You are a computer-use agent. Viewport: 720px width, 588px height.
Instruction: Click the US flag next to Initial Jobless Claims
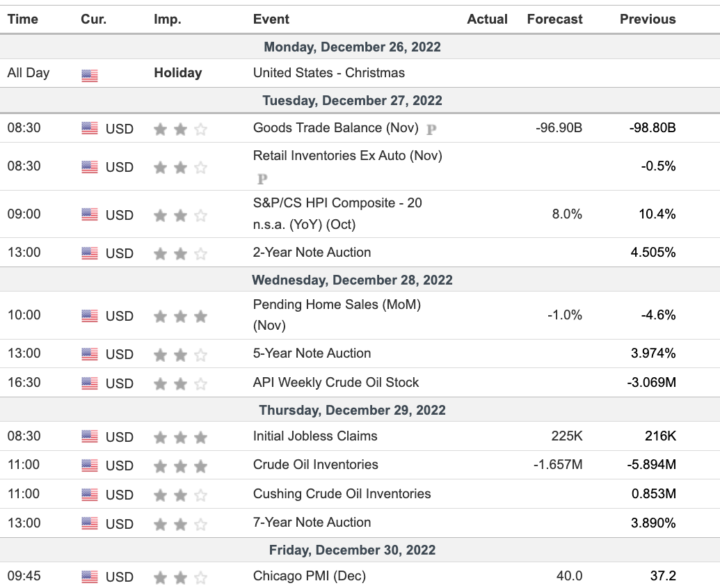point(90,437)
